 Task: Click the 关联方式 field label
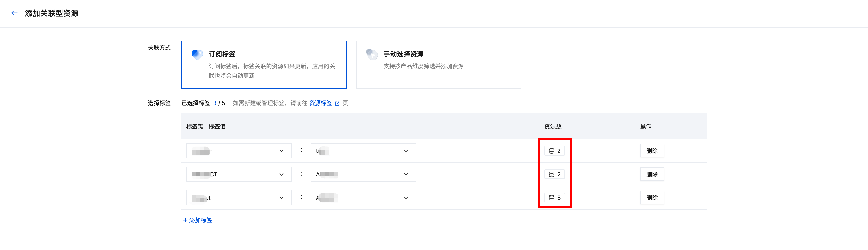pos(159,47)
